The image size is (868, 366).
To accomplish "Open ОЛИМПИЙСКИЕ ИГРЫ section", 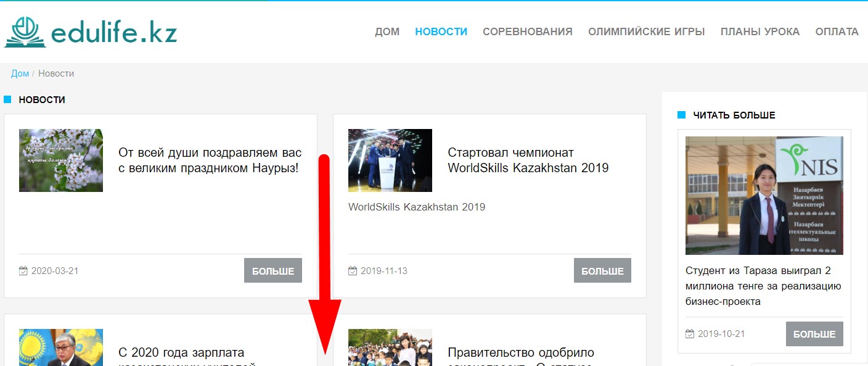I will (646, 31).
